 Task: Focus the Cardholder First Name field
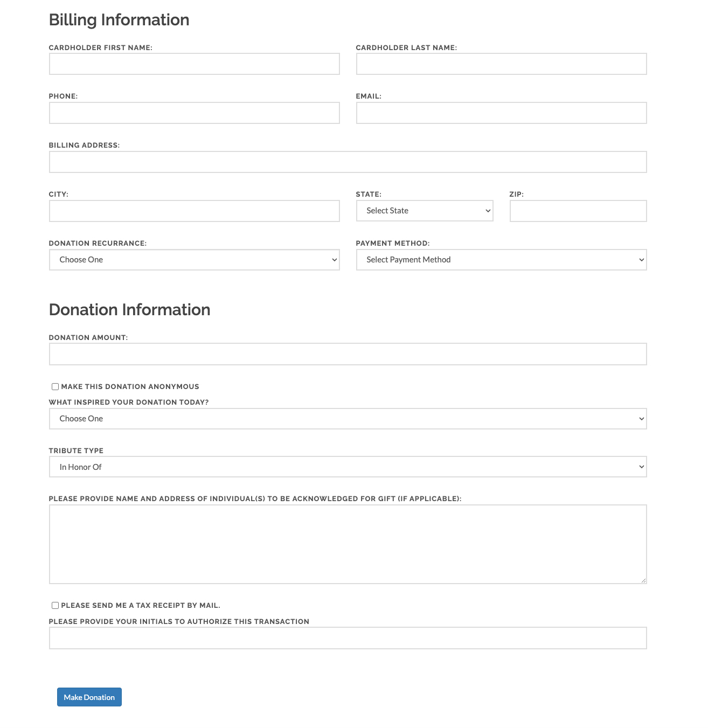pyautogui.click(x=194, y=64)
